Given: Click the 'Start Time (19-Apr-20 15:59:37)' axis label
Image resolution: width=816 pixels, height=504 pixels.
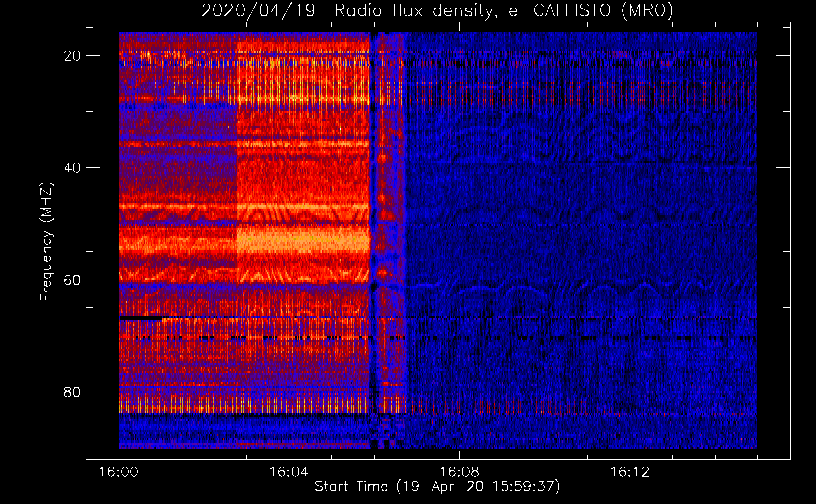Looking at the screenshot, I should point(437,487).
